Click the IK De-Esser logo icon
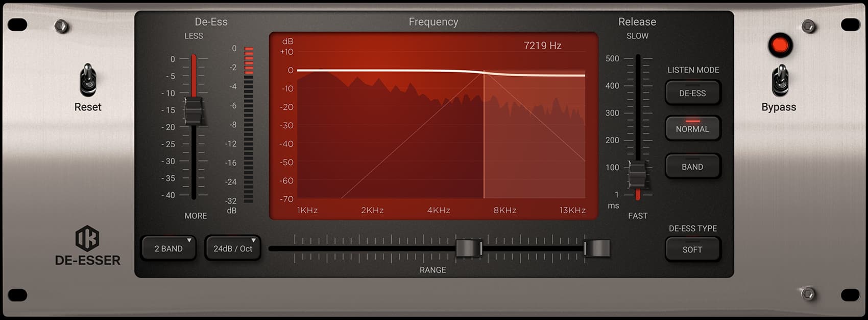 [x=87, y=238]
